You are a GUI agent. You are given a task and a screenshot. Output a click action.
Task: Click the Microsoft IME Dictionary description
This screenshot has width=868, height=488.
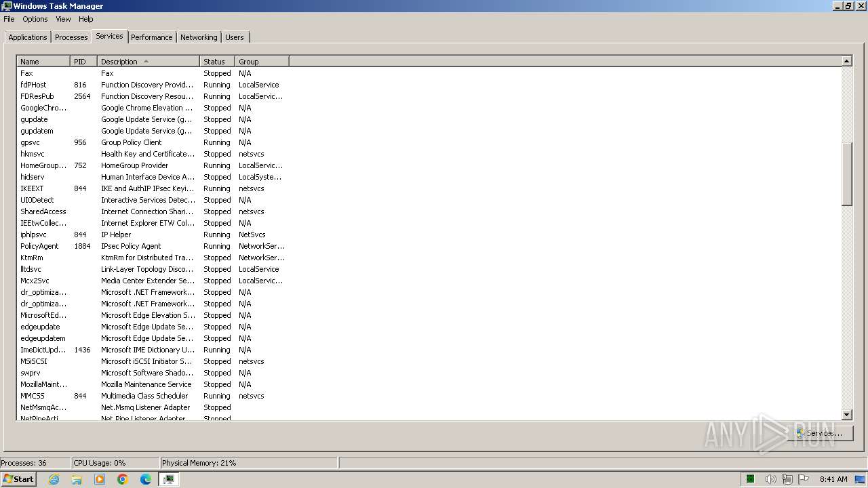(148, 350)
